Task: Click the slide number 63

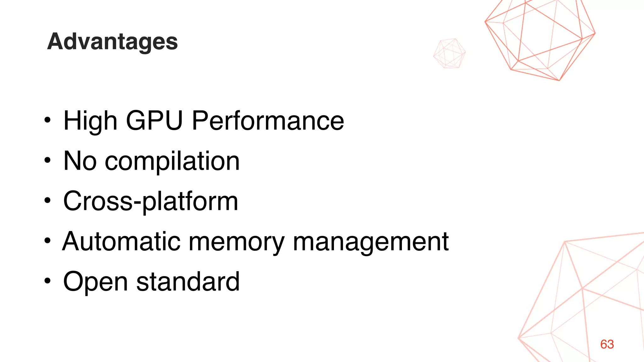Action: click(x=607, y=344)
